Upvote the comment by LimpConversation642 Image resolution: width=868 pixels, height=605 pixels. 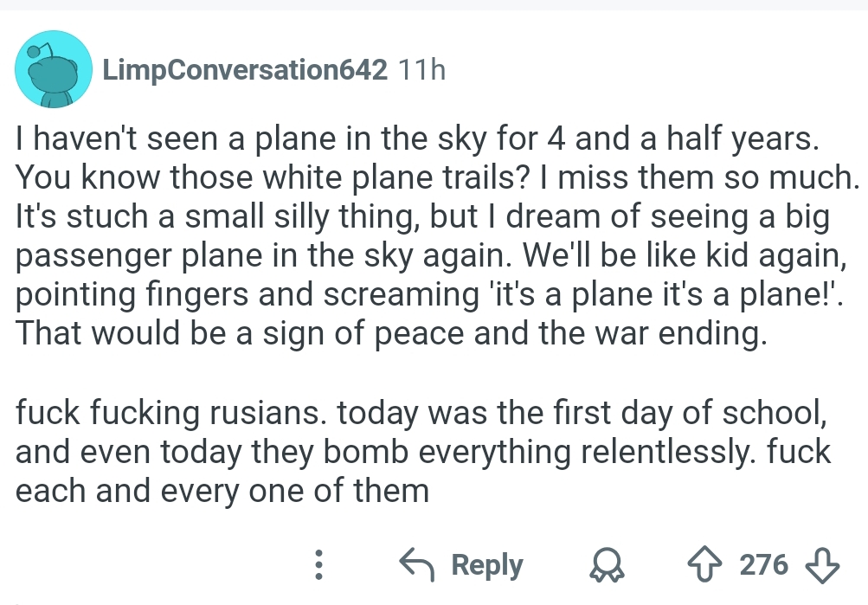pyautogui.click(x=704, y=564)
